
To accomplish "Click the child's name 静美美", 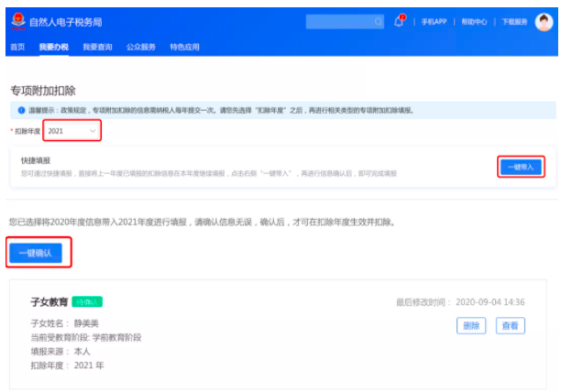I will (86, 323).
